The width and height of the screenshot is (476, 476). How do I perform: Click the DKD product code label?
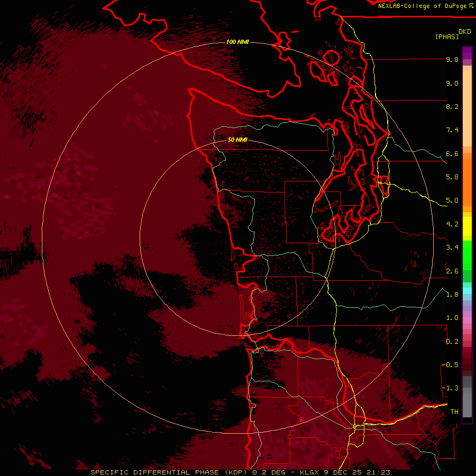point(465,32)
